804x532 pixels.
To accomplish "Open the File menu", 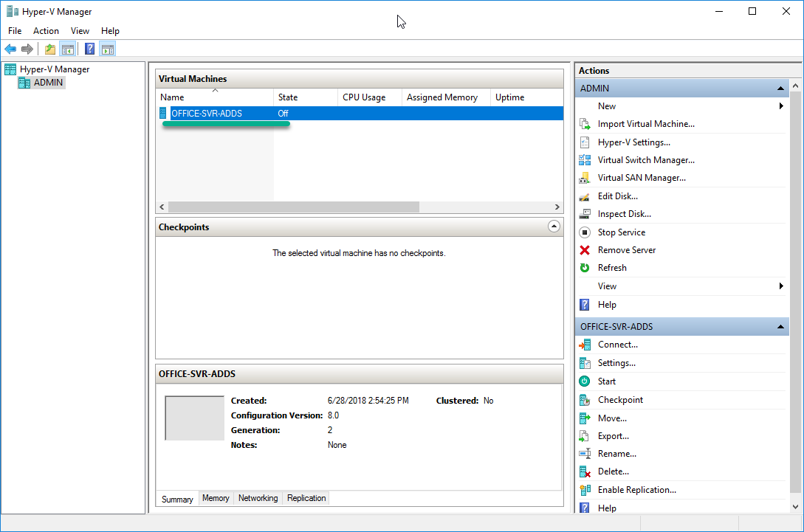I will [15, 31].
